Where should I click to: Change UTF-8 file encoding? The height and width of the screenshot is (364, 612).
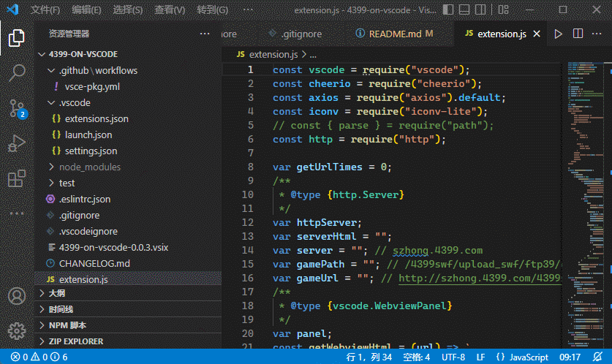pos(453,357)
